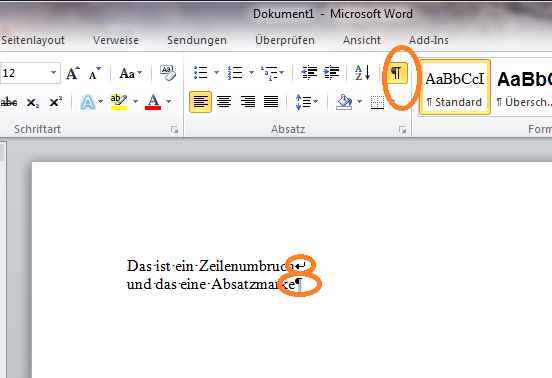Click into the font size field showing 12
The image size is (552, 378).
click(25, 73)
